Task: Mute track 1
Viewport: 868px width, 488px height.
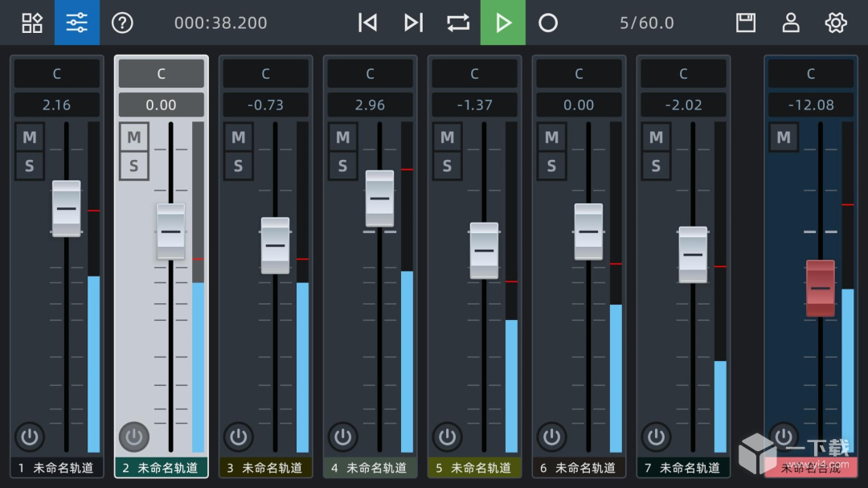Action: 30,137
